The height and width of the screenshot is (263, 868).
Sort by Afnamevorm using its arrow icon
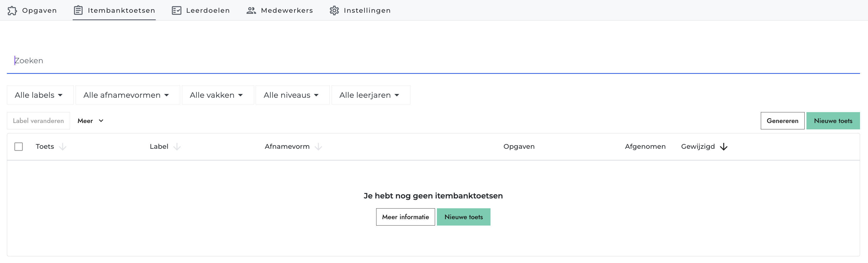(318, 147)
